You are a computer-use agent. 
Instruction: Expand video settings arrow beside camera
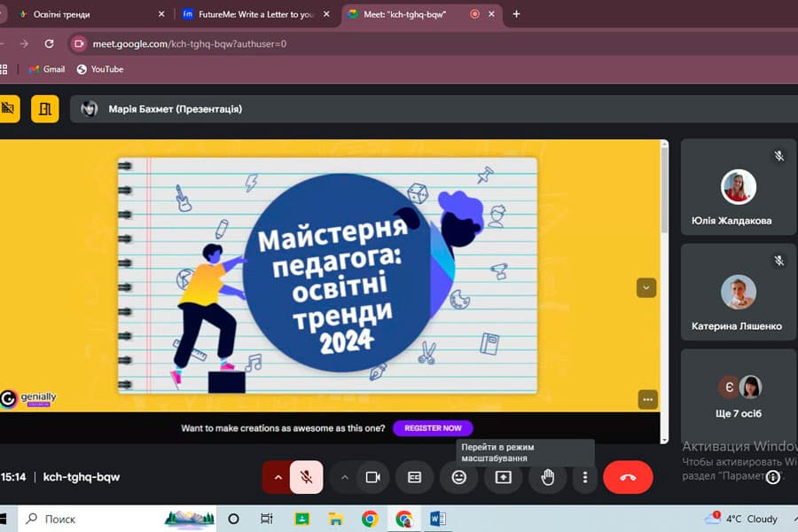pyautogui.click(x=344, y=477)
